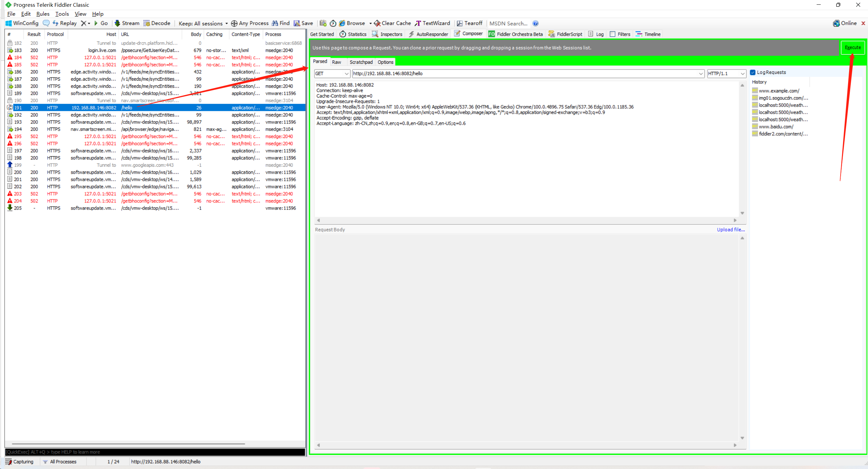Click the Capturing status indicator

(x=20, y=462)
